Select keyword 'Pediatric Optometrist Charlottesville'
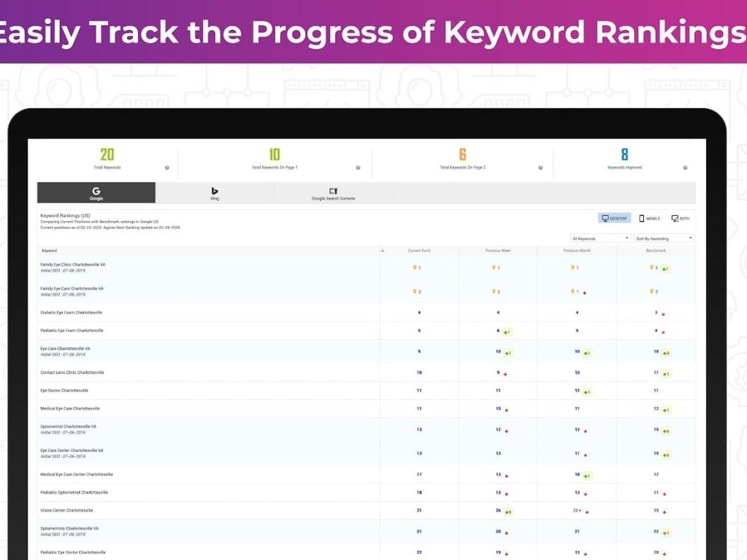747x560 pixels. (74, 492)
